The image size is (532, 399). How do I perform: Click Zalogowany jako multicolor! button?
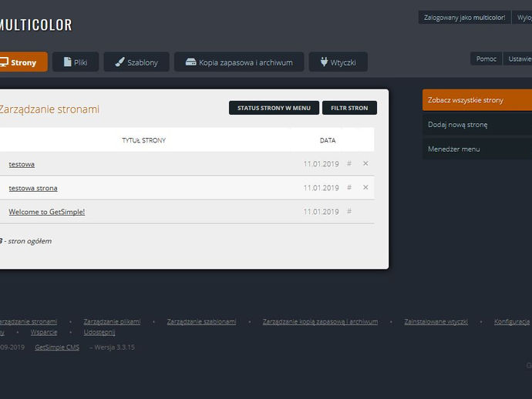tap(464, 18)
